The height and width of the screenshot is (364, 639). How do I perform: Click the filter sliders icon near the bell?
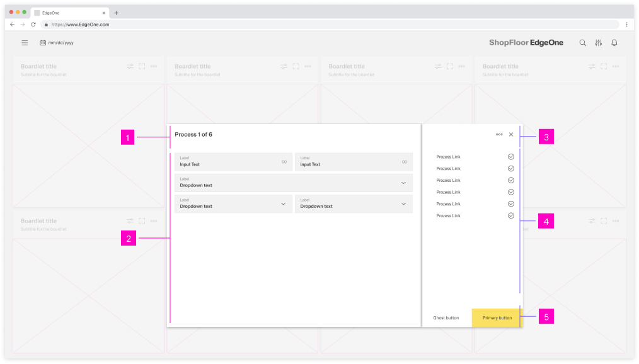tap(598, 43)
